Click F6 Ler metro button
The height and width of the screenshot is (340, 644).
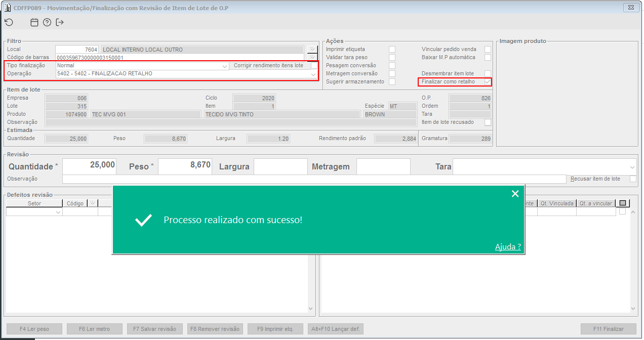pyautogui.click(x=95, y=329)
